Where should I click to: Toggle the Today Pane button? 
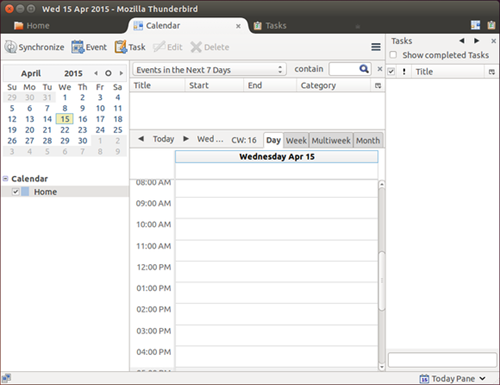pyautogui.click(x=447, y=379)
